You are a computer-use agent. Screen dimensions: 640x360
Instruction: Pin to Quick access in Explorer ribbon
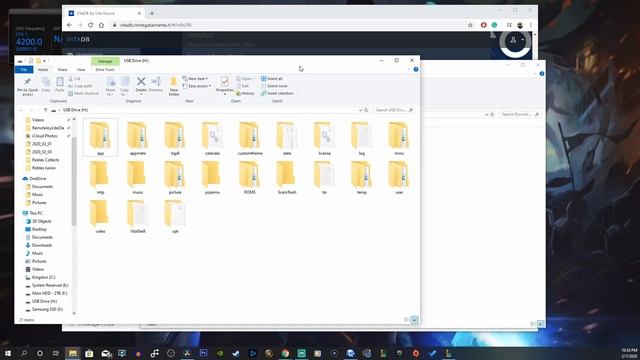pyautogui.click(x=27, y=87)
